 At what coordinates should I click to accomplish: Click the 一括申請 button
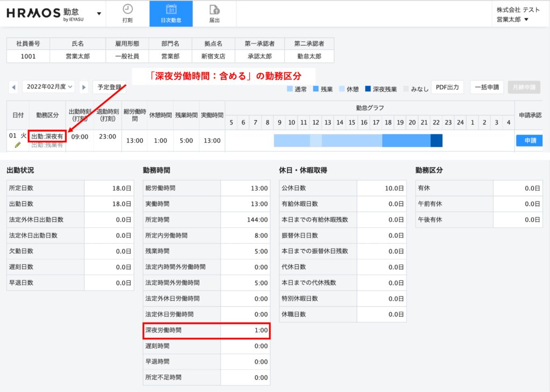coord(487,87)
